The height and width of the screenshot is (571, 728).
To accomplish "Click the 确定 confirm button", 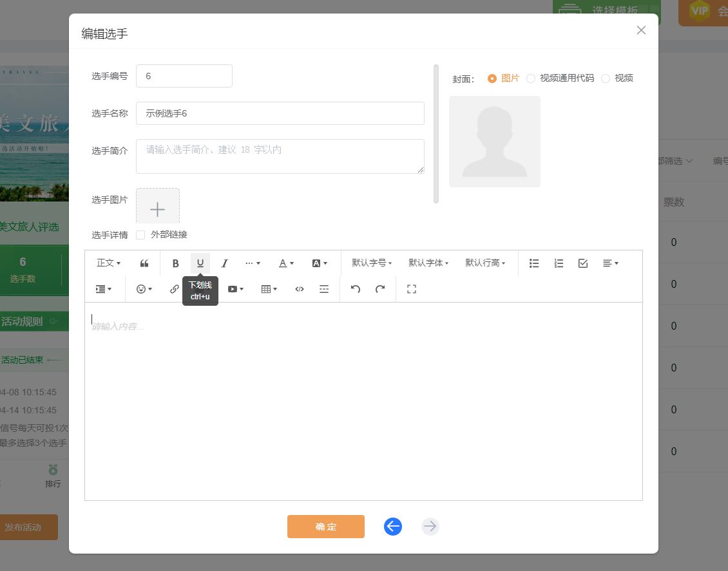I will coord(326,527).
